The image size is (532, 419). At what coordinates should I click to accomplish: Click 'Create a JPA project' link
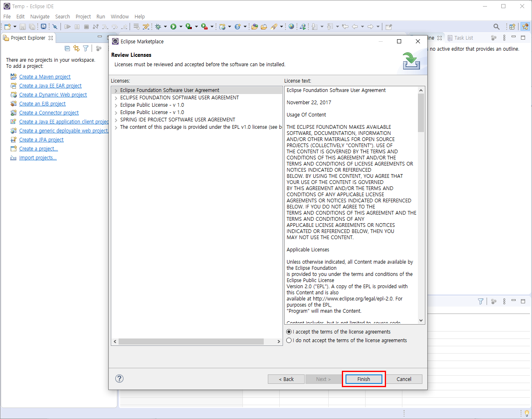41,139
